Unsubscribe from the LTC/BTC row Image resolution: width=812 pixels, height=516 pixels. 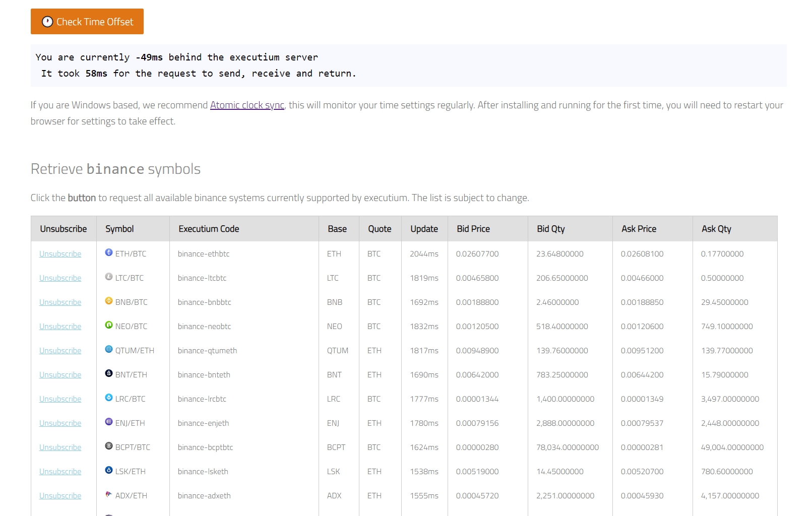click(x=60, y=278)
